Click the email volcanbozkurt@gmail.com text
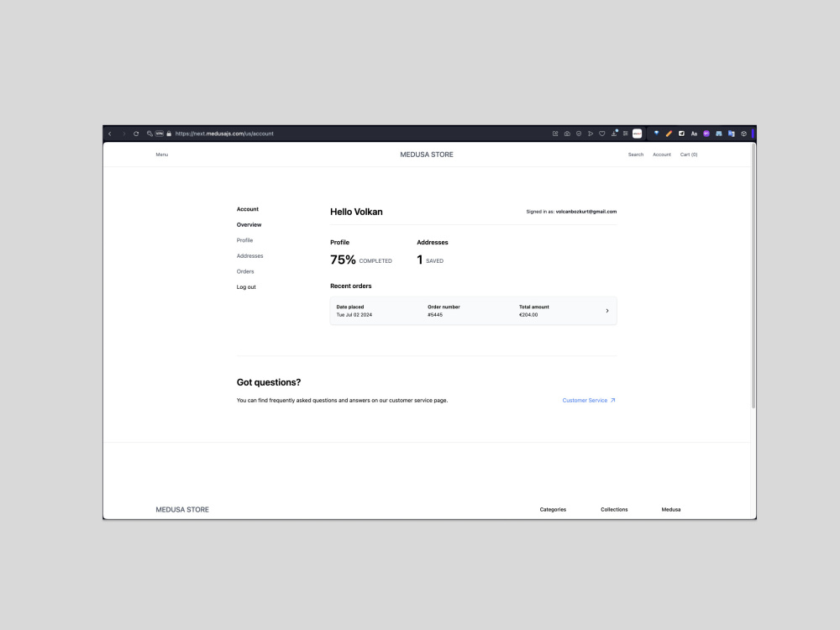 586,212
